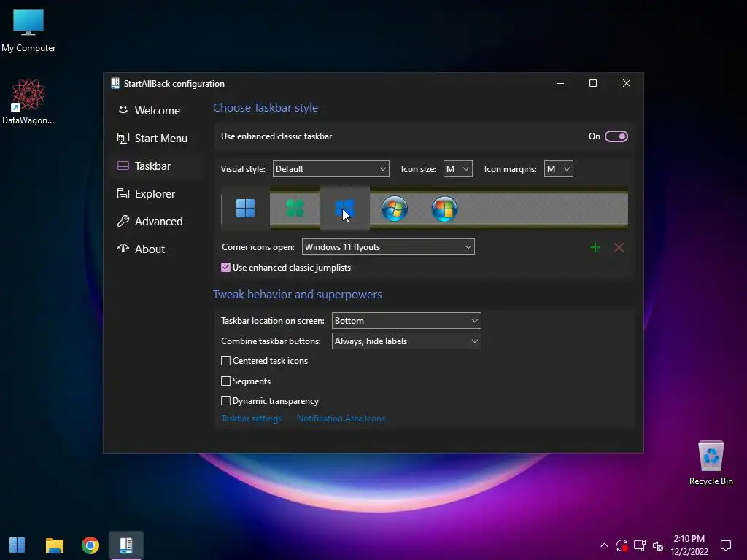
Task: Open the Windows Start button on taskbar
Action: click(18, 545)
